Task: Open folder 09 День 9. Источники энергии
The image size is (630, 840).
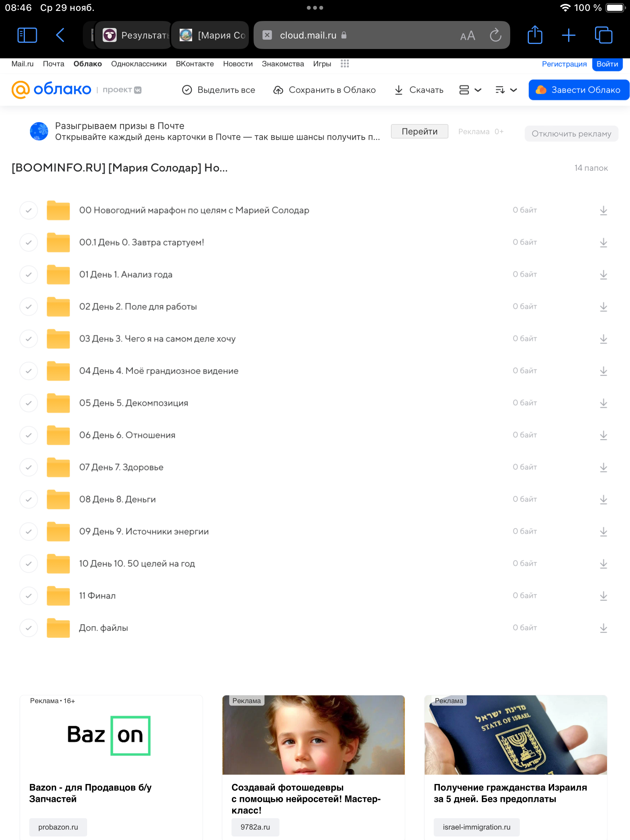Action: 144,532
